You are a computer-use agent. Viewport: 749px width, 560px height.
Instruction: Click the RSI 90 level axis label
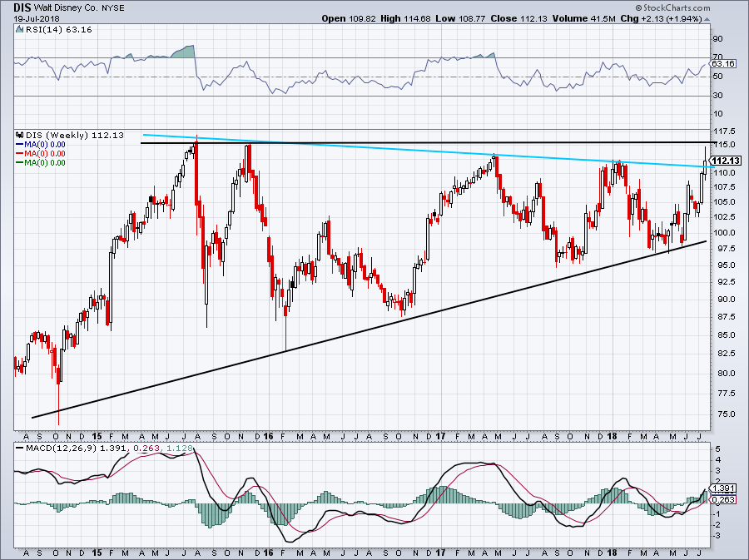pyautogui.click(x=717, y=39)
